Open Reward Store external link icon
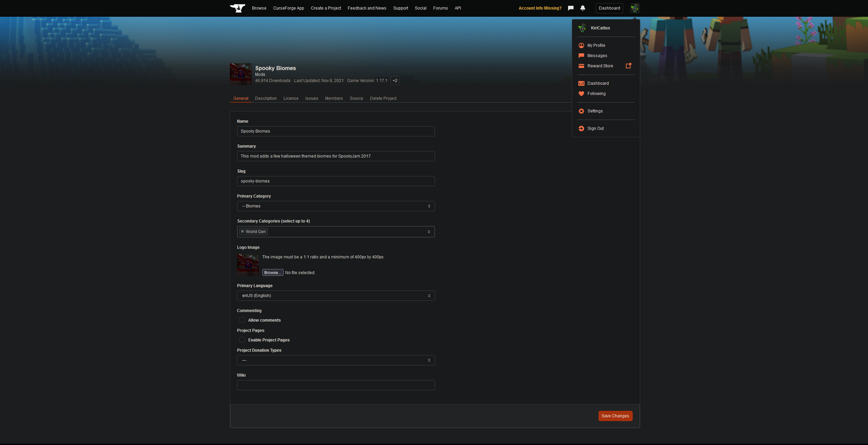Viewport: 868px width, 445px height. point(628,66)
